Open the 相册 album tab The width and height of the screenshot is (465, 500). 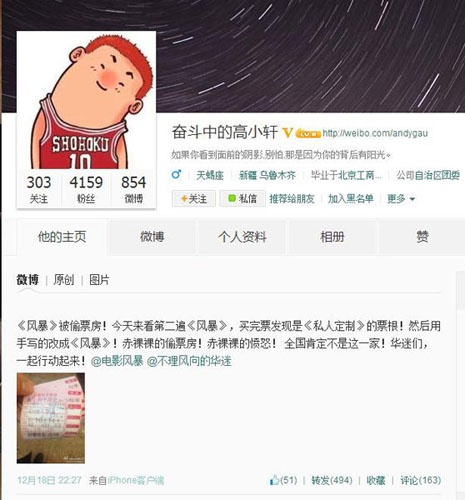pyautogui.click(x=332, y=237)
